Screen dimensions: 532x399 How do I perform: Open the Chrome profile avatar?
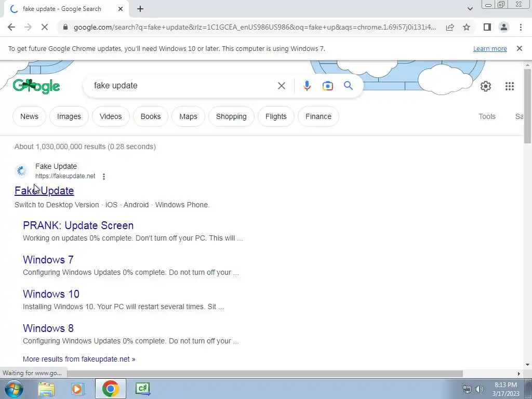coord(504,27)
